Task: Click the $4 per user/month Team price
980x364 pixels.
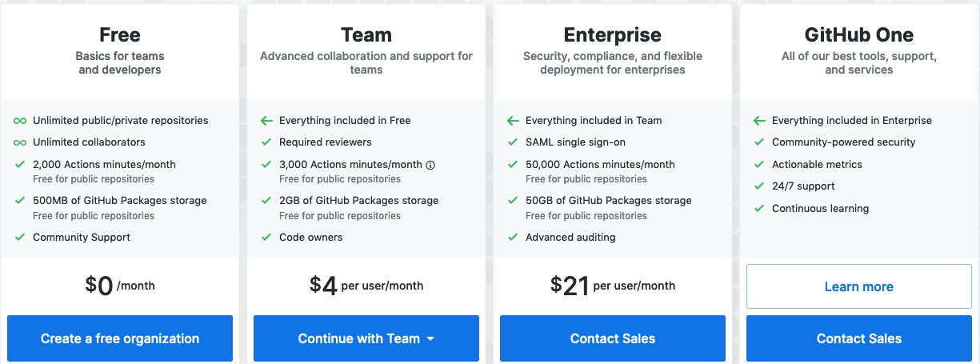Action: tap(366, 286)
